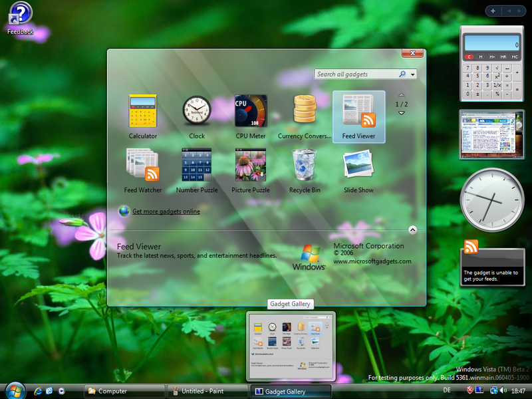Image resolution: width=532 pixels, height=399 pixels.
Task: Choose the CPU Meter gadget
Action: coord(251,112)
